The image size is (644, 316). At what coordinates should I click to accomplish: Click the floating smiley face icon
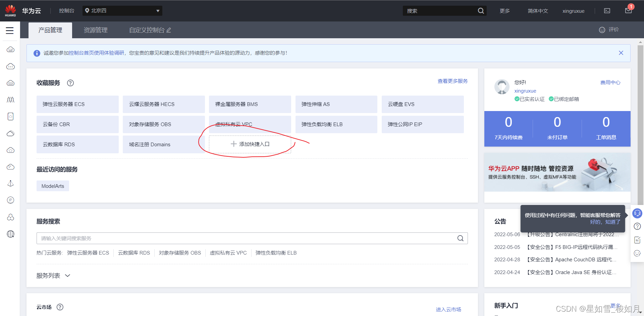[x=637, y=253]
